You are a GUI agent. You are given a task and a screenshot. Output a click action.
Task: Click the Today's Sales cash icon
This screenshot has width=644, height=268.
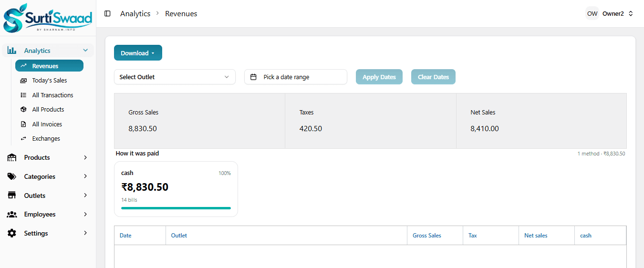coord(23,81)
